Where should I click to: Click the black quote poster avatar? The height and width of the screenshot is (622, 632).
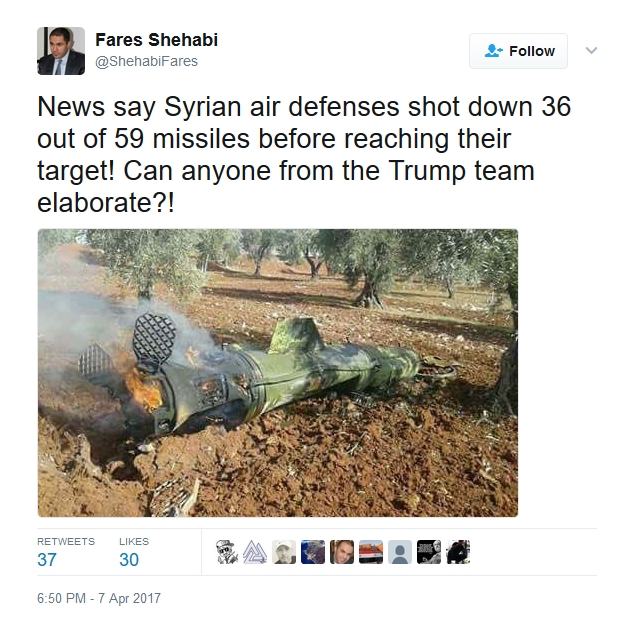click(x=429, y=552)
